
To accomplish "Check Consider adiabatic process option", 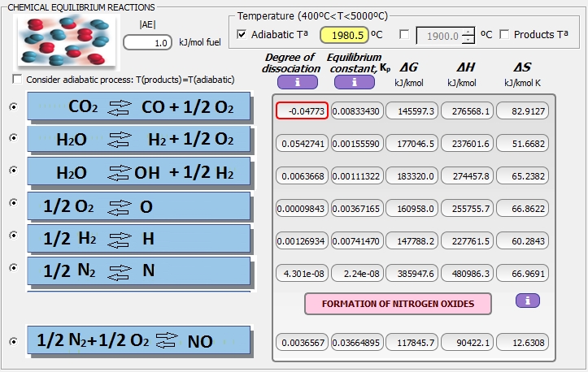I will point(18,80).
